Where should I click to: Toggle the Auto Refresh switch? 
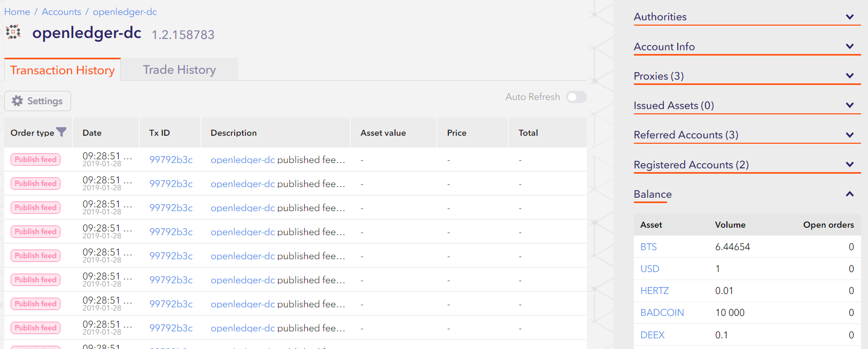coord(577,97)
